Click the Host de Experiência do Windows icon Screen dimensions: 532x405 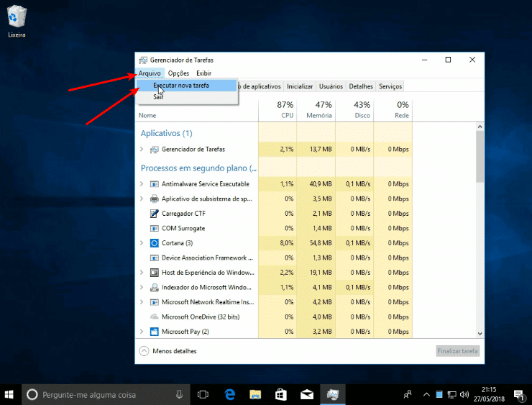(154, 273)
